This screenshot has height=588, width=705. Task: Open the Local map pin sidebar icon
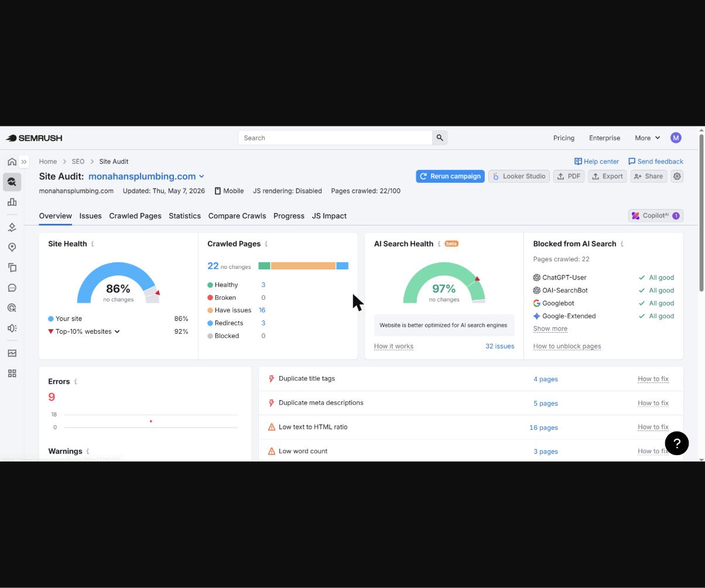pos(12,247)
